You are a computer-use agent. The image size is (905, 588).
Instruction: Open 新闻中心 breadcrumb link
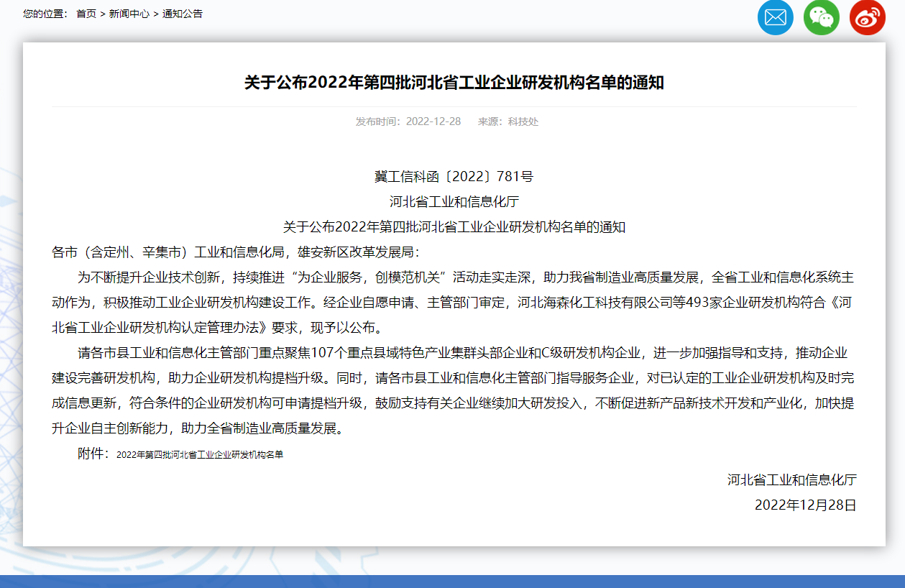pyautogui.click(x=129, y=14)
